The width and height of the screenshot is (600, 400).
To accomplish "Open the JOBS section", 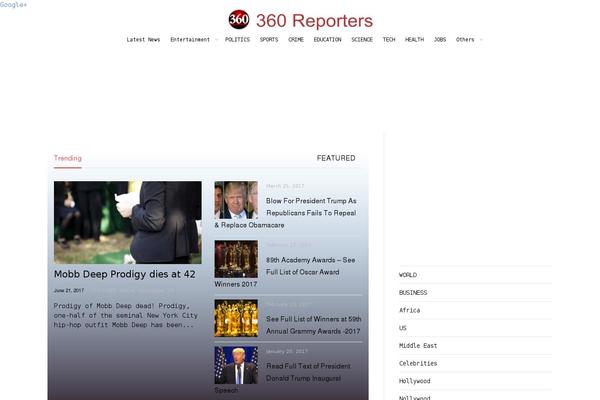I will coord(440,39).
